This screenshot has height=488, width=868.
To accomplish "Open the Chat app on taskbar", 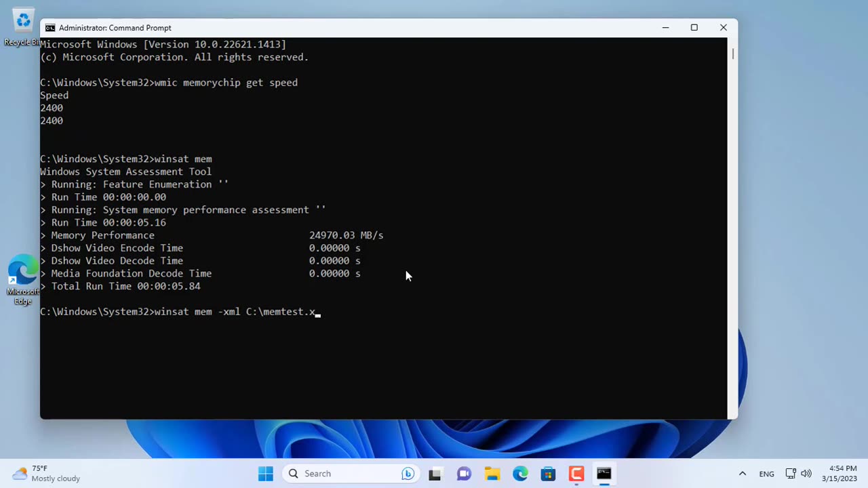I will pyautogui.click(x=464, y=474).
